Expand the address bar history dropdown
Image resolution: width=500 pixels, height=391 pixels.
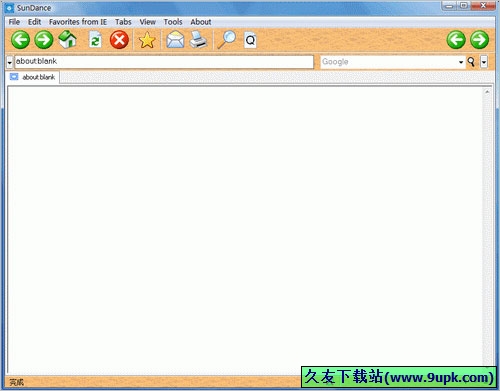click(x=9, y=62)
